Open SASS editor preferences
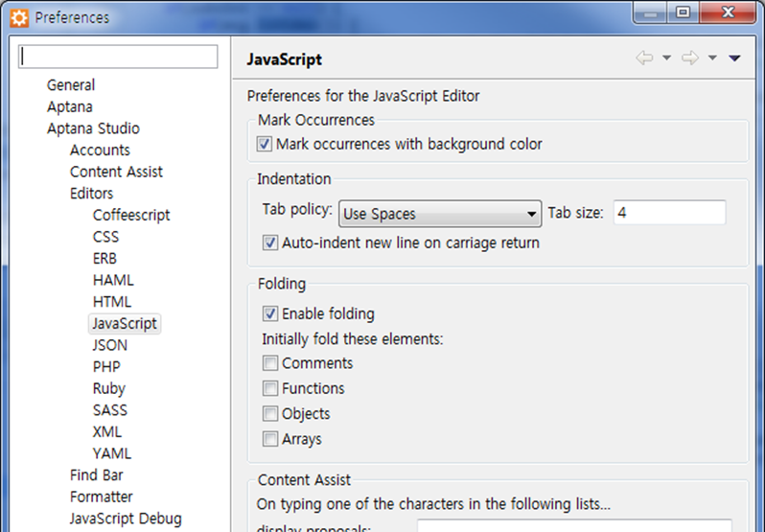This screenshot has width=765, height=532. pyautogui.click(x=110, y=410)
